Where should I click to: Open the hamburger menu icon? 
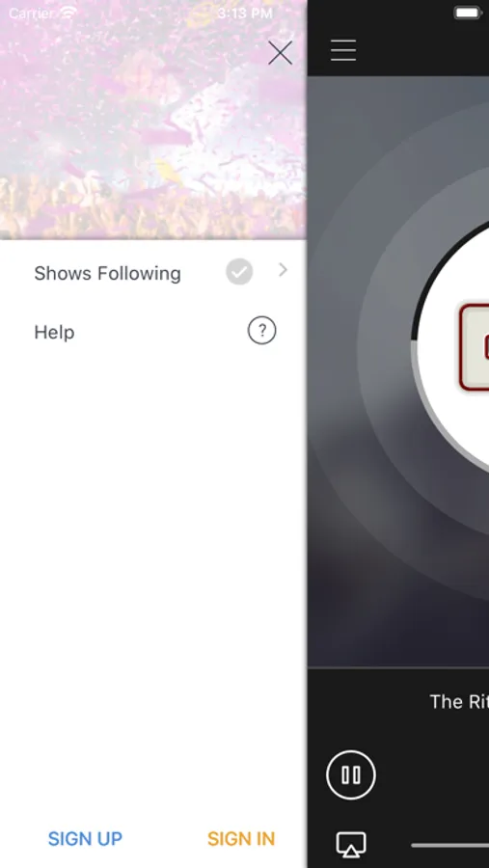coord(343,50)
